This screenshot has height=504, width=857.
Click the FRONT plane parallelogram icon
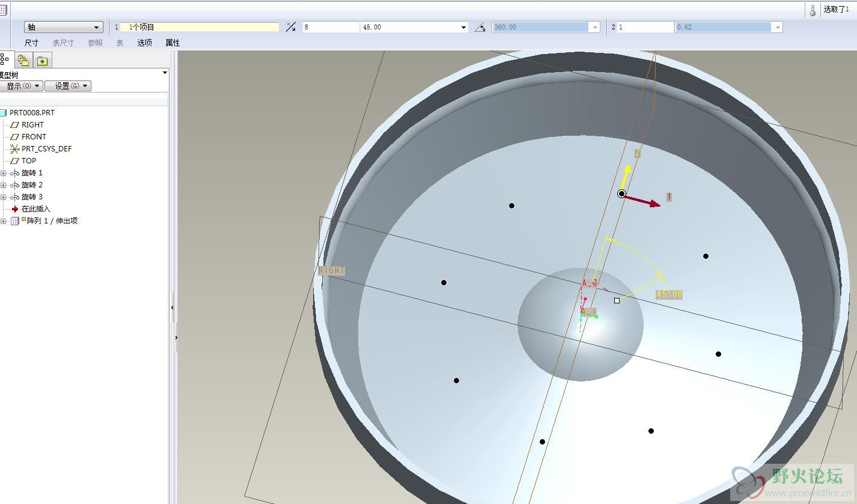(15, 136)
